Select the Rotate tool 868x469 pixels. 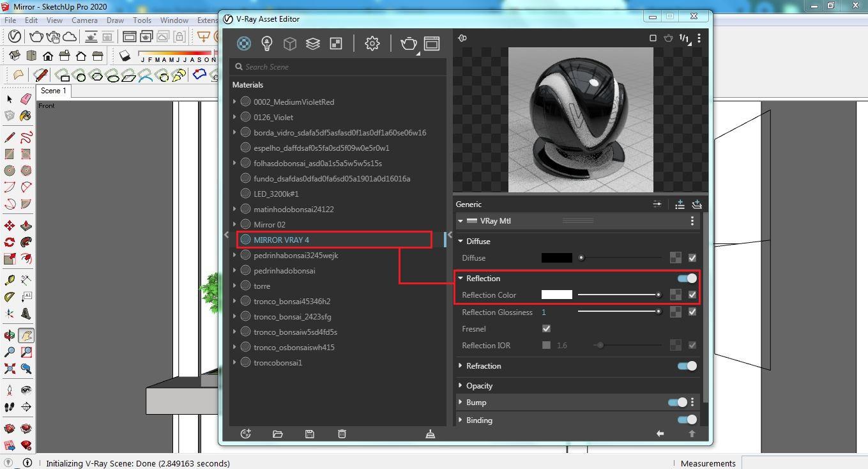(9, 242)
